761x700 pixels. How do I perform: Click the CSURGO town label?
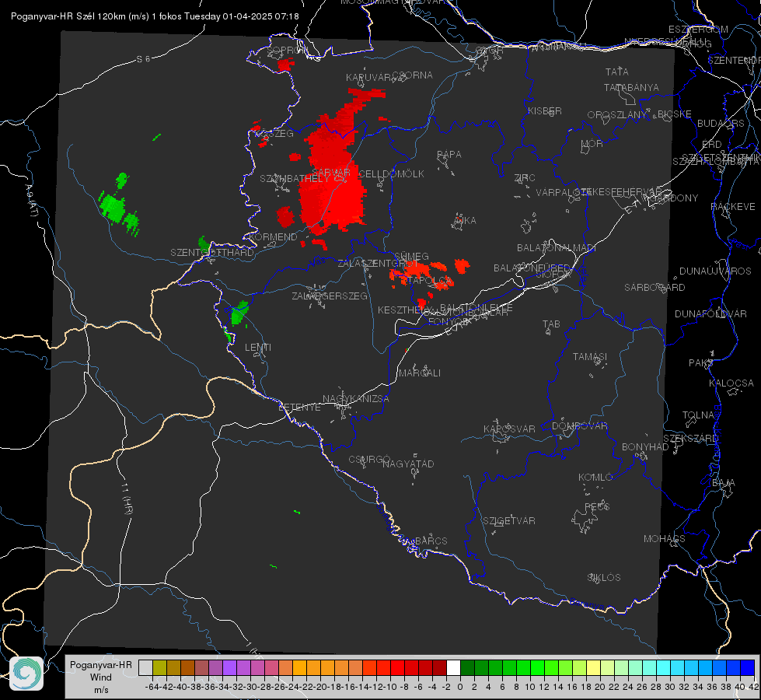click(x=369, y=460)
